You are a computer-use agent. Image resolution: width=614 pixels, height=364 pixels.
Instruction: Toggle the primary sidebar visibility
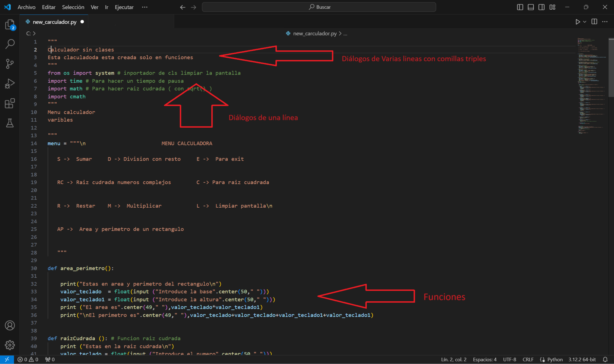pos(520,7)
